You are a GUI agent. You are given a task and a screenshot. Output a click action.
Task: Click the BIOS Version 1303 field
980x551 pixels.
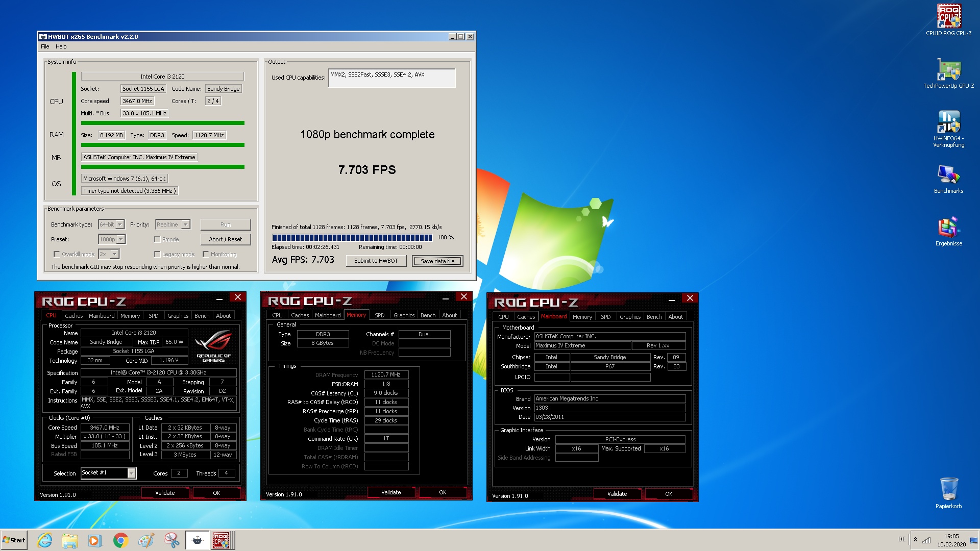[610, 408]
